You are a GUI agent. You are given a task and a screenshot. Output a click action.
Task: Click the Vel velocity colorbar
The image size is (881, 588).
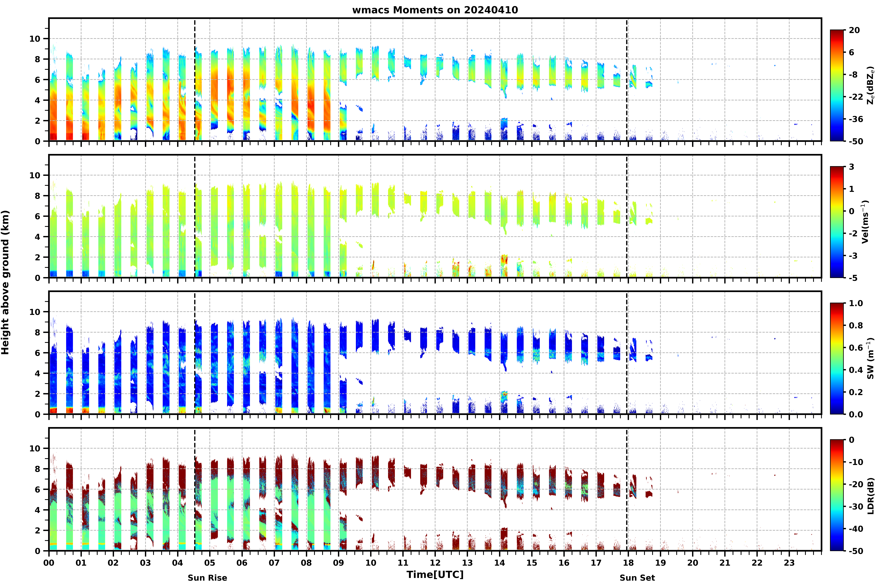pos(837,222)
